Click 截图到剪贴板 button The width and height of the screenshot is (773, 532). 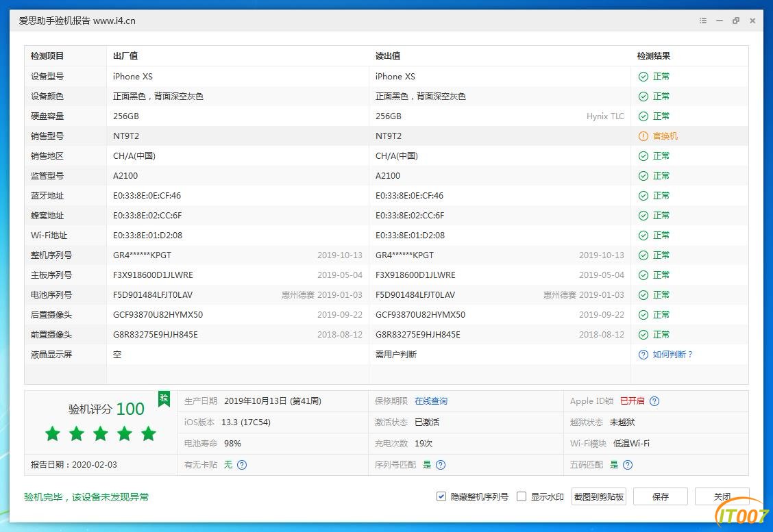[599, 496]
